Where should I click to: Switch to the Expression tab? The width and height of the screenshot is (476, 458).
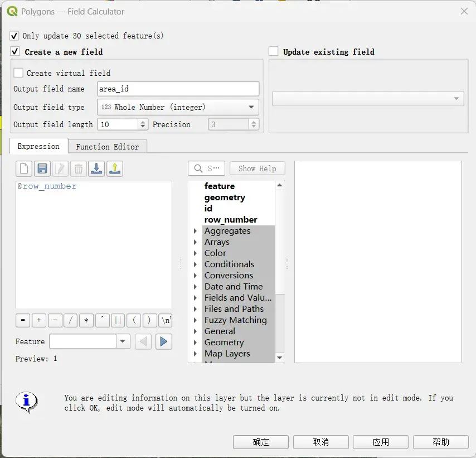[38, 146]
